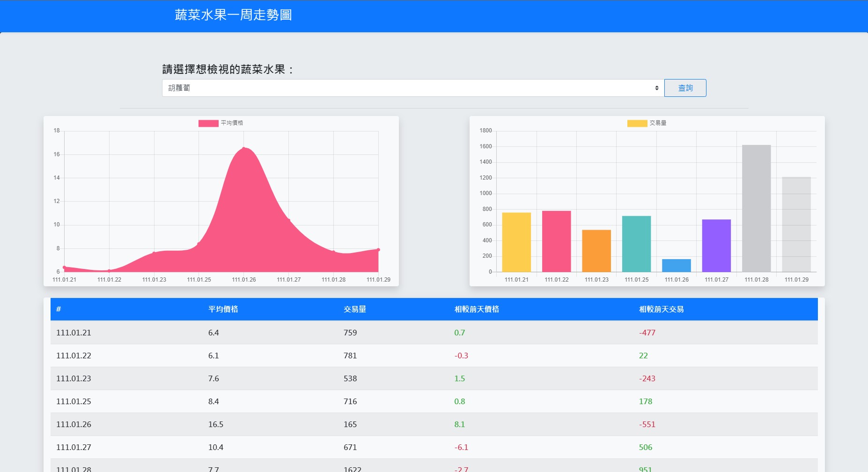The width and height of the screenshot is (868, 472).
Task: Click the green volume change 506
Action: point(646,447)
